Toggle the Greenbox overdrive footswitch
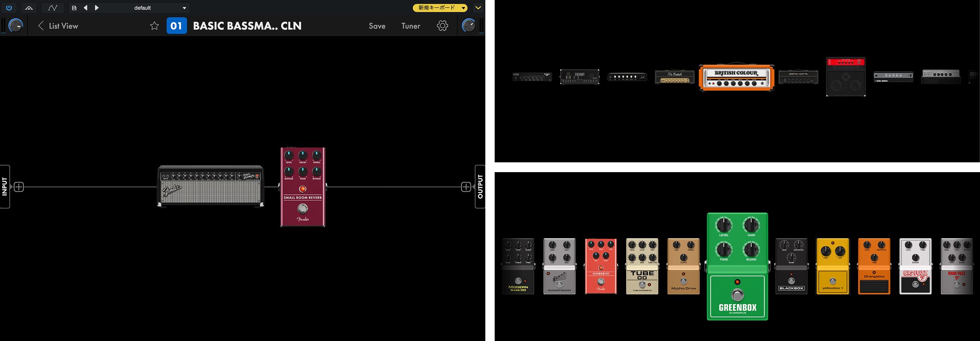 [737, 295]
